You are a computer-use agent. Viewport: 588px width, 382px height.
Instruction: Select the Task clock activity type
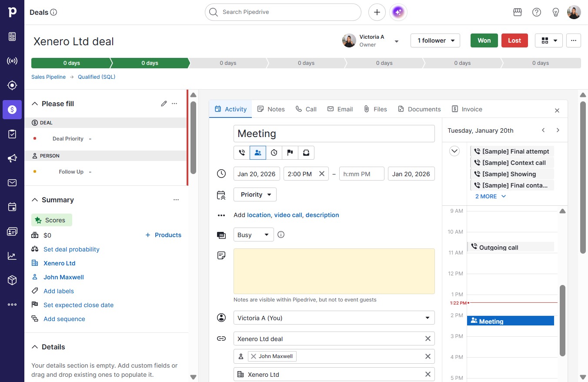click(x=274, y=153)
